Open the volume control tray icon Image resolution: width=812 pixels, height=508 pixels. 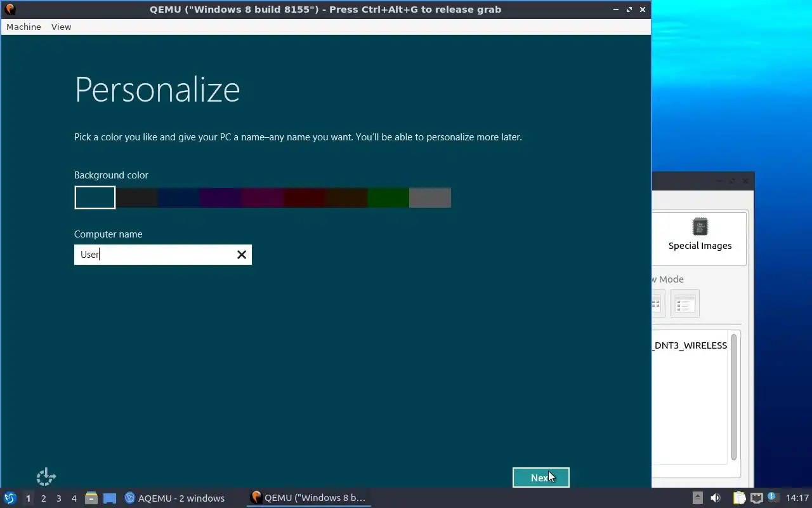tap(716, 498)
